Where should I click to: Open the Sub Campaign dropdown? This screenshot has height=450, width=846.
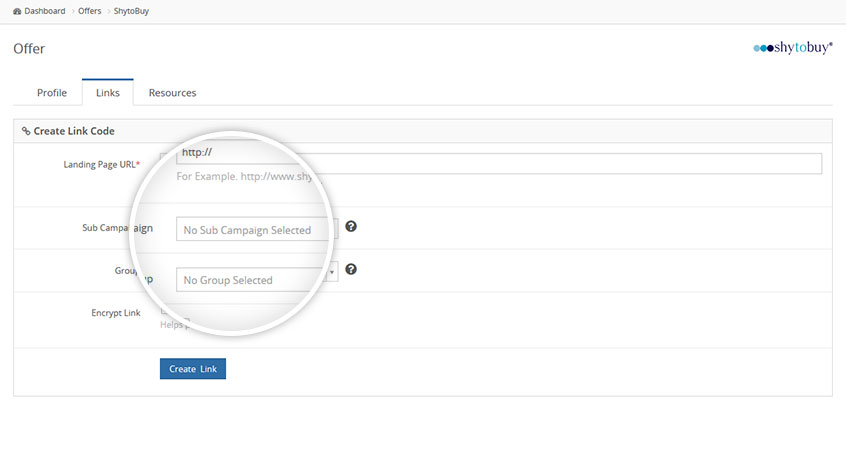tap(255, 230)
